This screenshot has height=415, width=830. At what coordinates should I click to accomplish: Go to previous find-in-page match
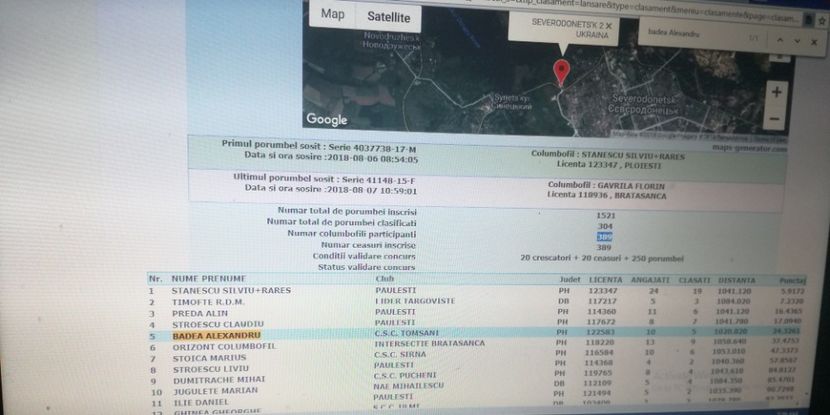778,41
